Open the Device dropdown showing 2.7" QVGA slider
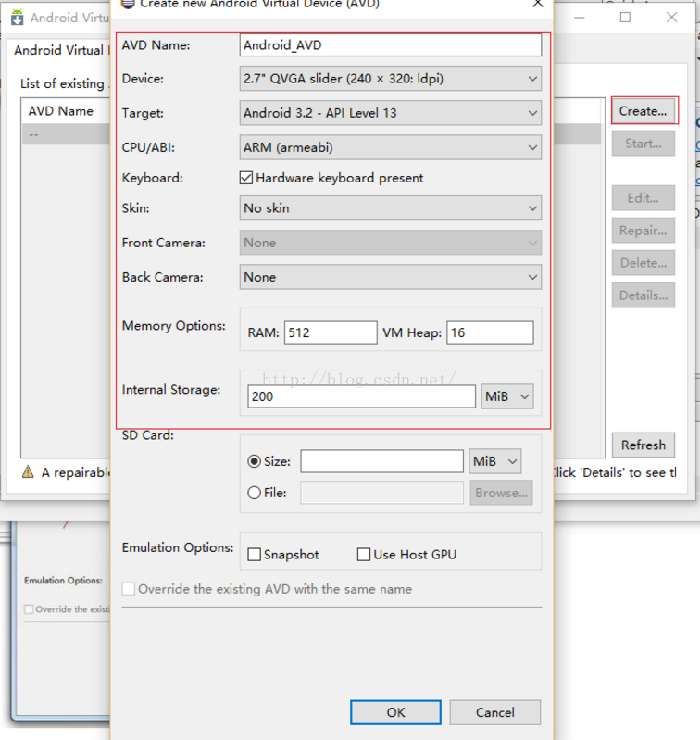 390,79
